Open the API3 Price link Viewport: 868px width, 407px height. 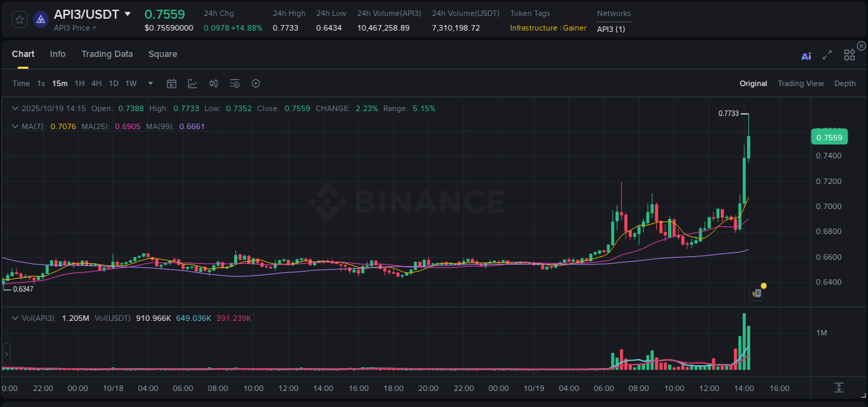pos(73,28)
